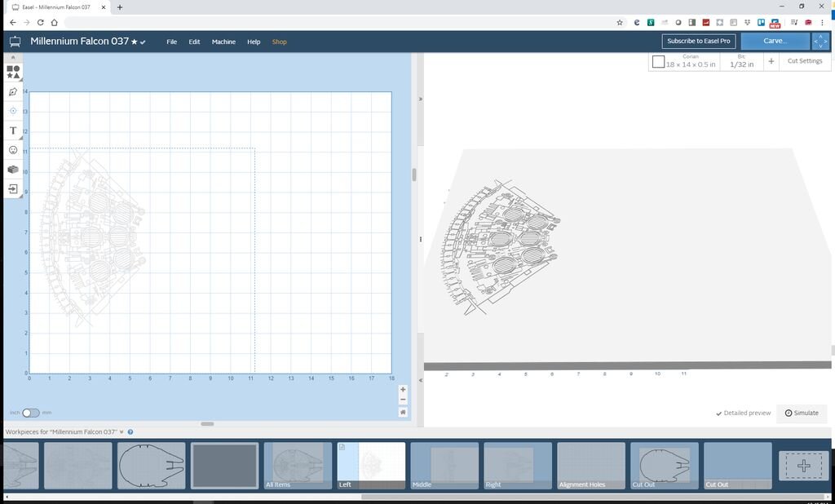Screen dimensions: 835x504
Task: Open the workpieces help question mark
Action: coord(130,432)
